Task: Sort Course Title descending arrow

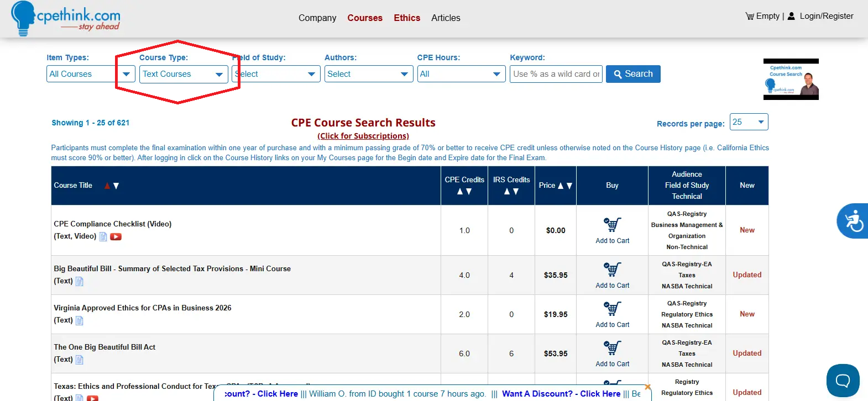Action: point(116,186)
